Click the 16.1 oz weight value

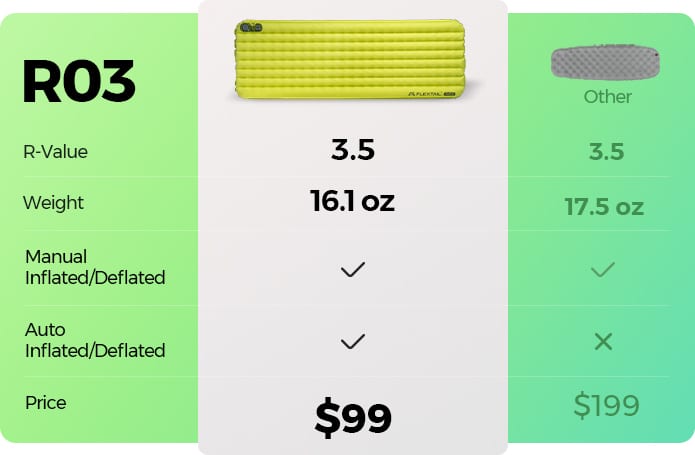tap(352, 202)
